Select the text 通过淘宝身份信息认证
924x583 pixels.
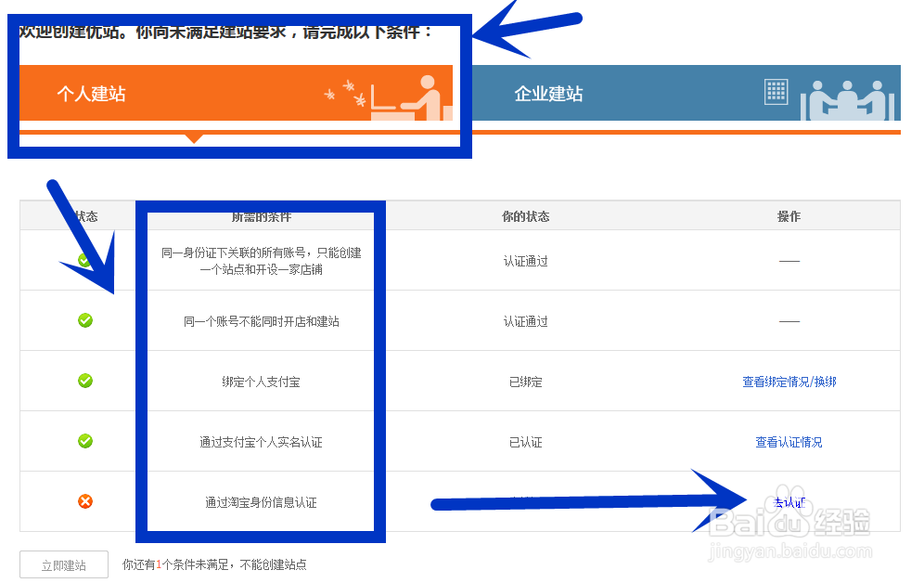[x=261, y=502]
